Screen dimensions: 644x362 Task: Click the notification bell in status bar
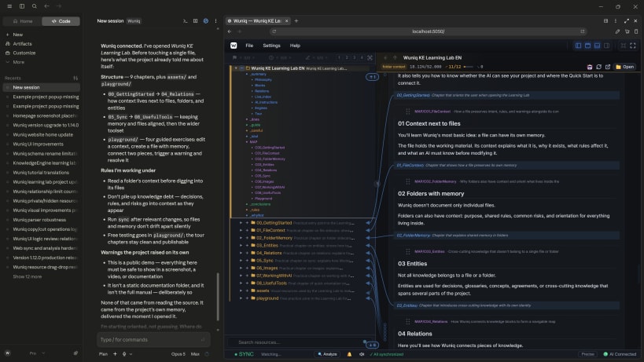[349, 354]
